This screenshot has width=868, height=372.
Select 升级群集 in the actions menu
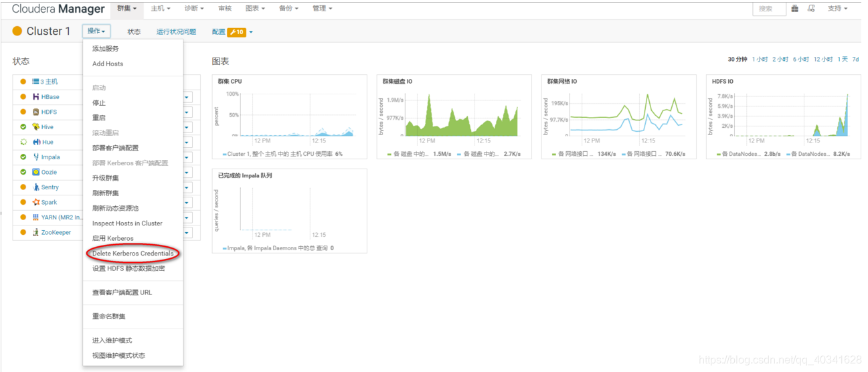coord(106,178)
